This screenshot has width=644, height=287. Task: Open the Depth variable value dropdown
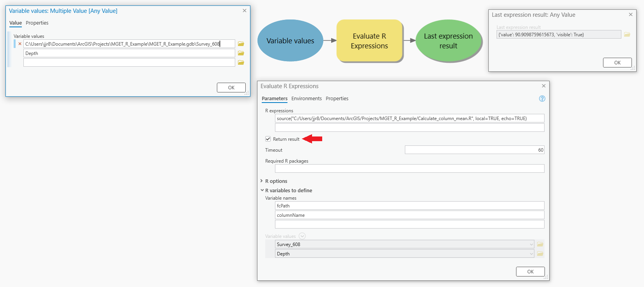[x=531, y=254]
